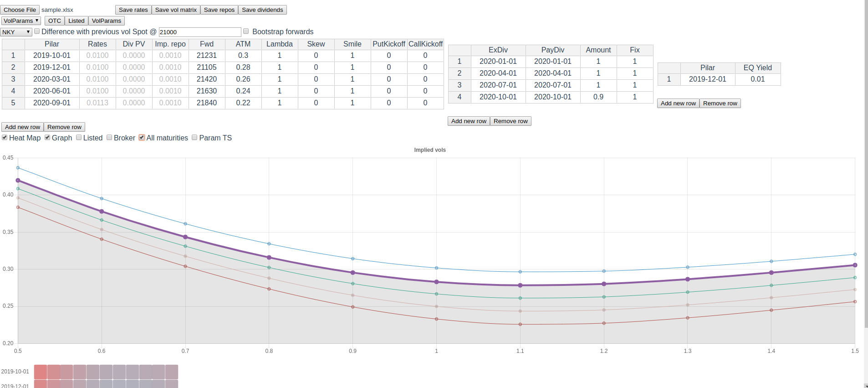868x388 pixels.
Task: Open the VolParams dropdown
Action: point(21,21)
